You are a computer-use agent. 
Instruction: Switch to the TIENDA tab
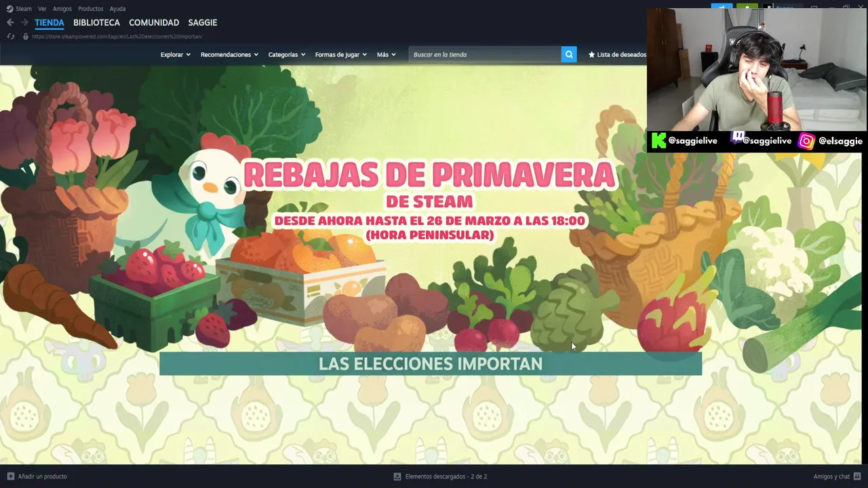[50, 22]
